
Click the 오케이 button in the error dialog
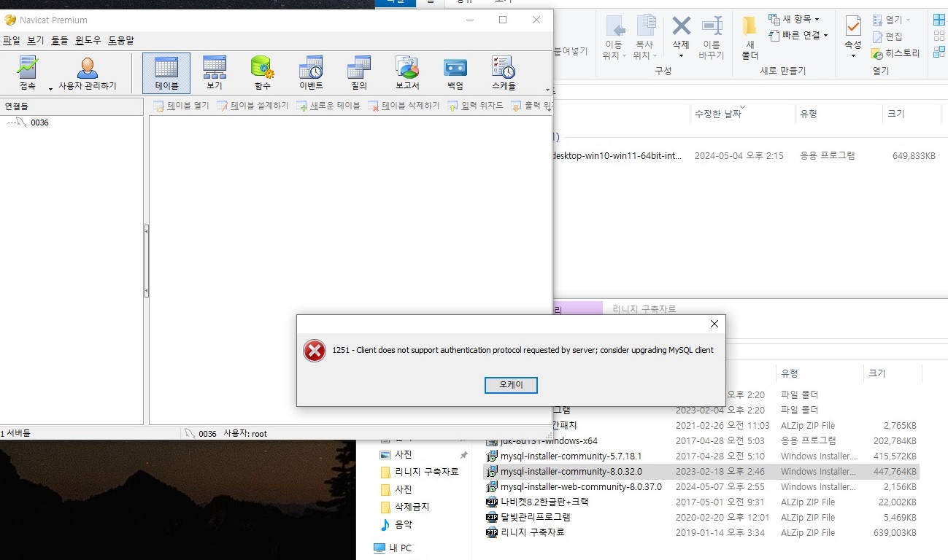coord(511,384)
